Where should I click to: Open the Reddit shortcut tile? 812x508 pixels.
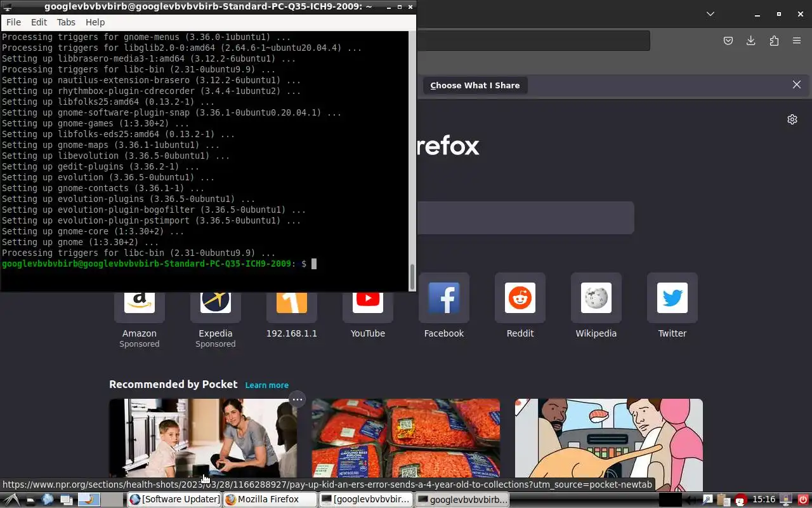[520, 298]
